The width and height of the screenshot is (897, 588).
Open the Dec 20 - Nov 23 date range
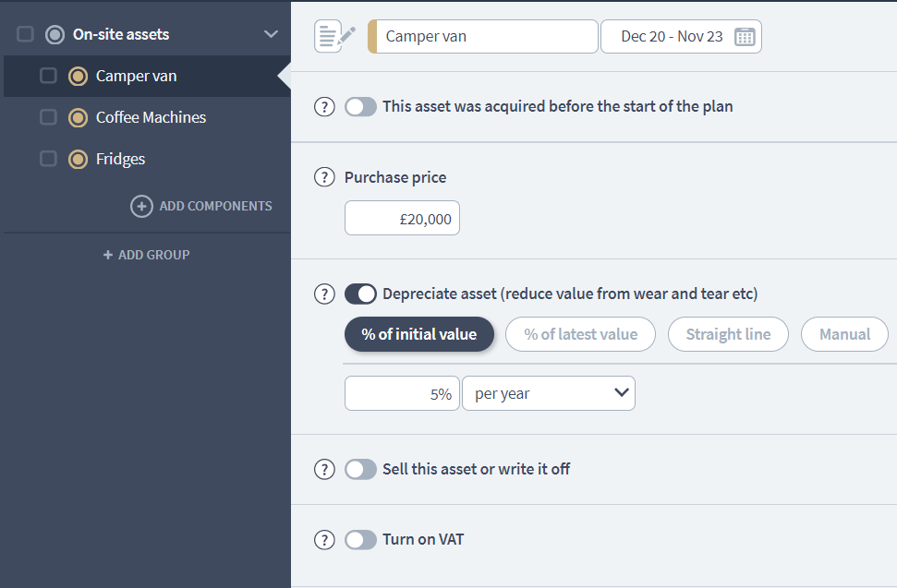click(x=673, y=37)
